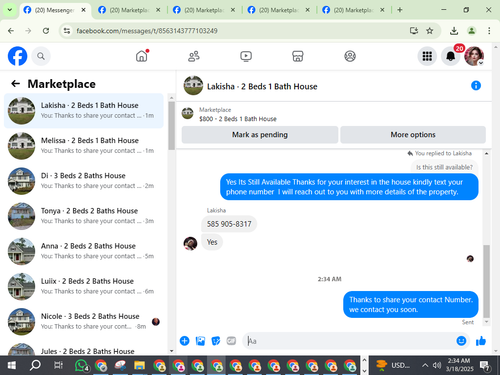Open the Chrome three-dot menu

[489, 31]
